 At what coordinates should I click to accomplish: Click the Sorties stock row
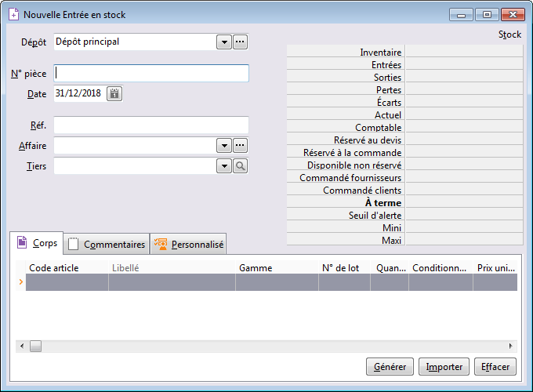pyautogui.click(x=405, y=77)
